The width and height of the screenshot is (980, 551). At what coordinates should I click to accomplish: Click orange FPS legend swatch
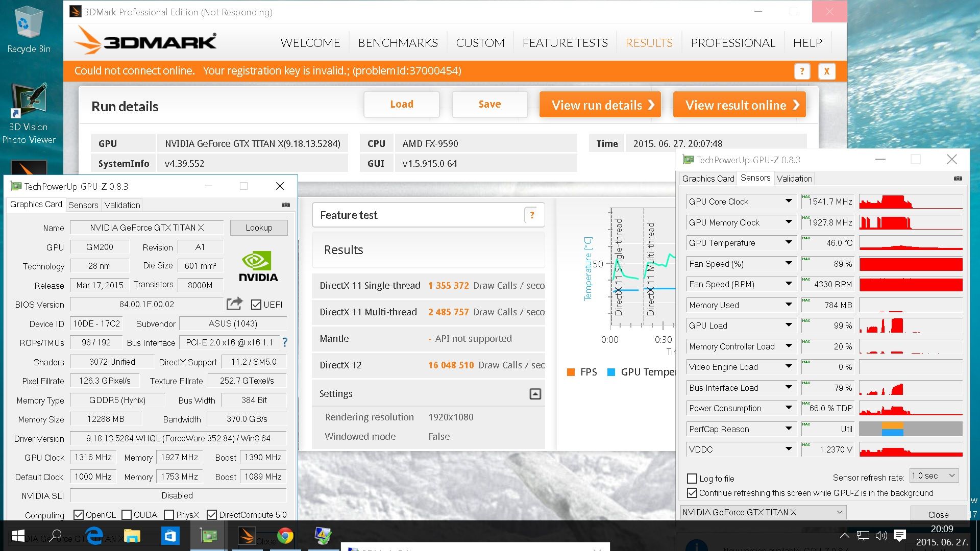coord(571,372)
